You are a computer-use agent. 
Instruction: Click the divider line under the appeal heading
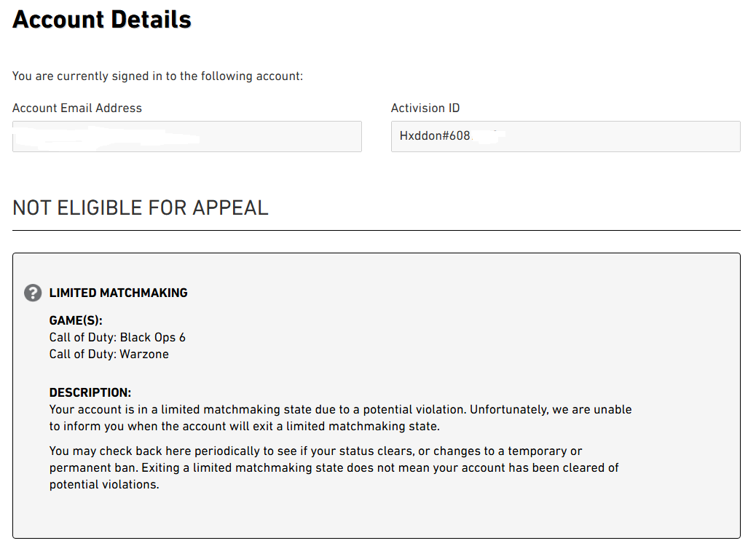[377, 230]
